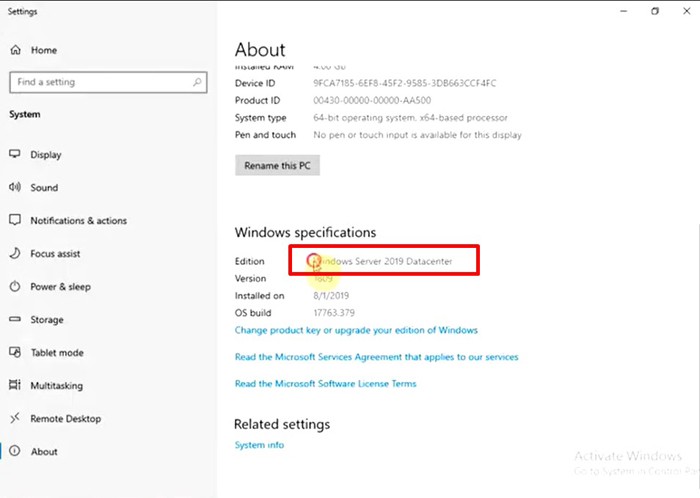Open Change product key or upgrade link

tap(356, 330)
